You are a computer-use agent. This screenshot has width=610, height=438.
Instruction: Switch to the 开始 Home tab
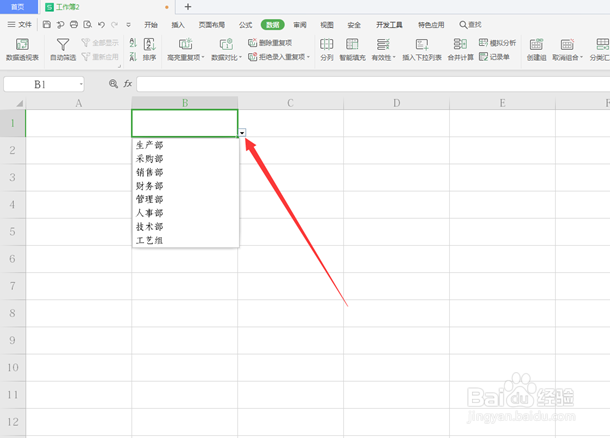coord(151,25)
